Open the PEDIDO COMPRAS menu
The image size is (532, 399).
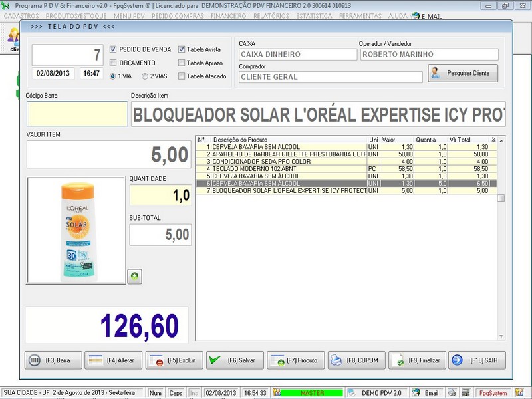178,16
